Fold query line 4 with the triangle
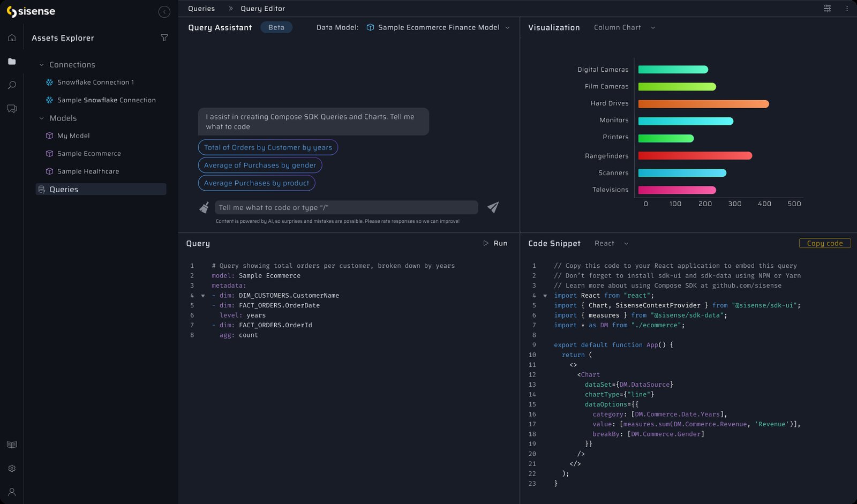 (203, 296)
